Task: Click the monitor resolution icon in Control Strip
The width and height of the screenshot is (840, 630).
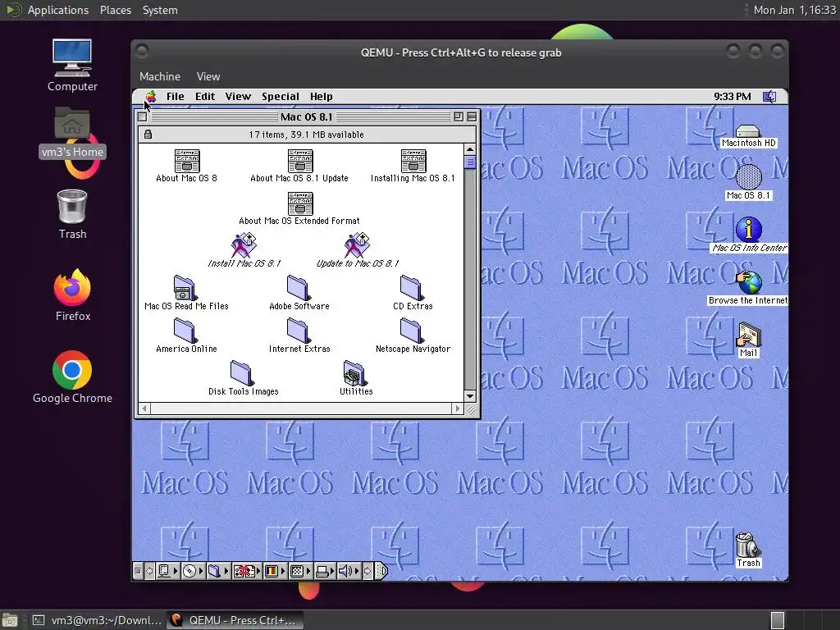Action: 297,571
